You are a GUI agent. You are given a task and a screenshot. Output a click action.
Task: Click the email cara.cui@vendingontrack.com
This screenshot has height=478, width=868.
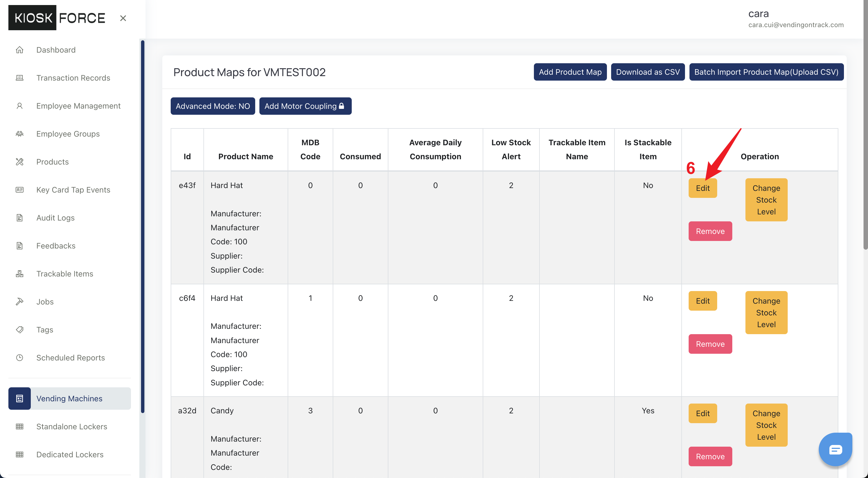[x=796, y=25]
